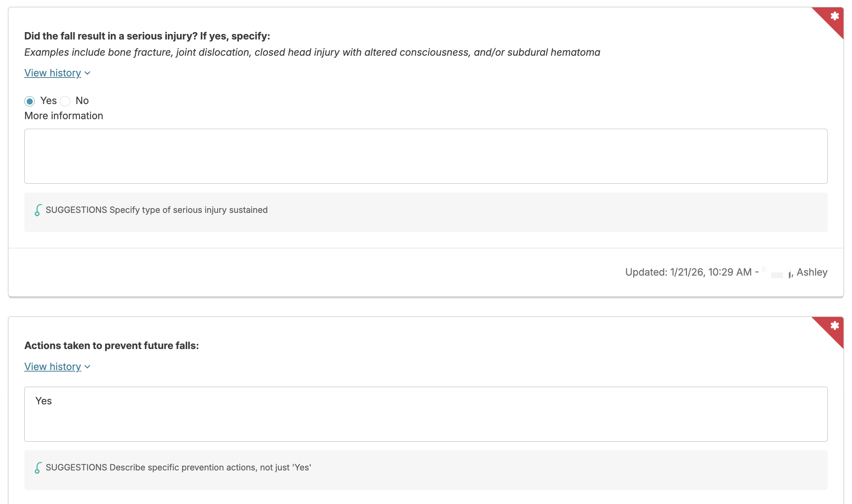Expand the View history chevron under actions taken
The width and height of the screenshot is (852, 504).
click(87, 367)
